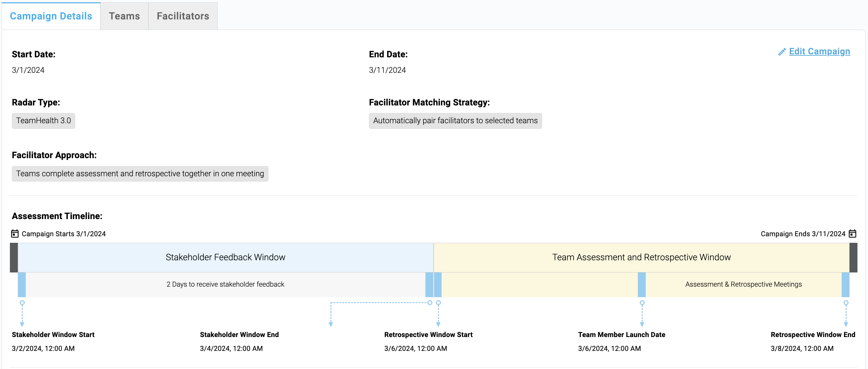
Task: Click the Teams complete assessment approach chip
Action: [x=140, y=174]
